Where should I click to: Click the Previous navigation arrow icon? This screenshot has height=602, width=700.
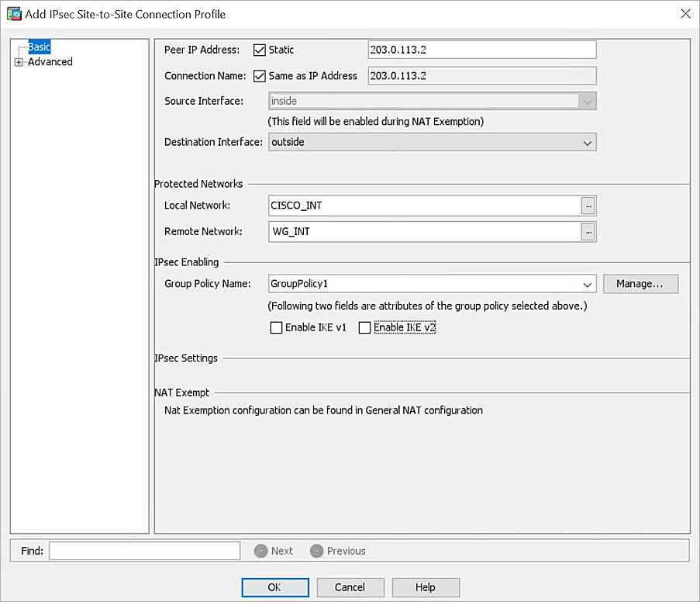pos(316,551)
